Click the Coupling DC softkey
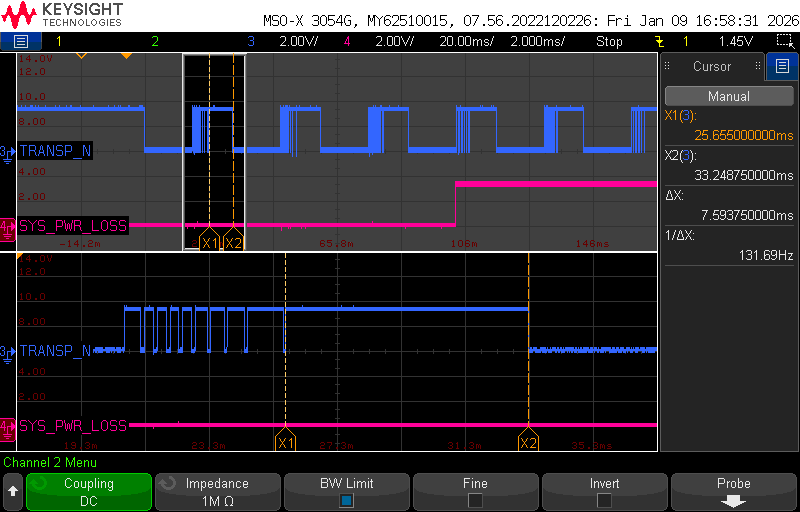Screen dimensions: 800x512 point(89,492)
